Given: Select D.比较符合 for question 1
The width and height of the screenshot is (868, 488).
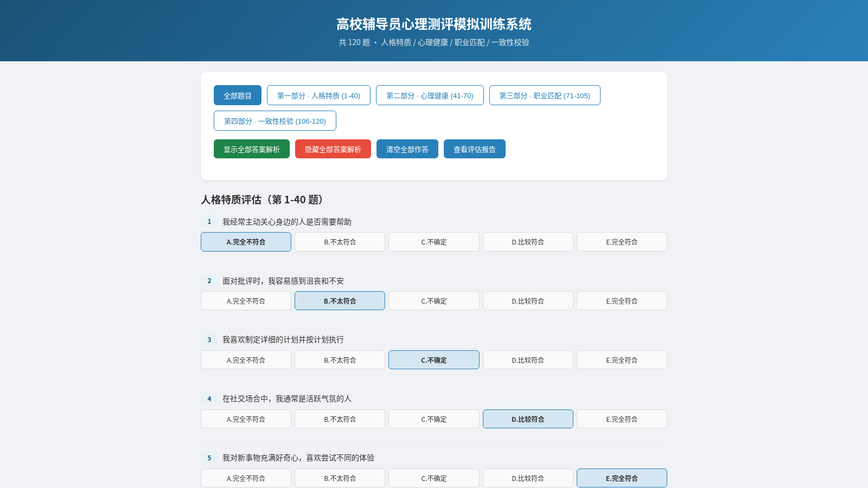Looking at the screenshot, I should coord(528,242).
